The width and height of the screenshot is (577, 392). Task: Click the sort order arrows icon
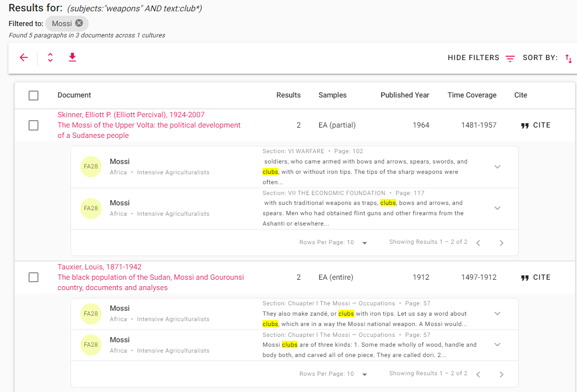[x=568, y=59]
